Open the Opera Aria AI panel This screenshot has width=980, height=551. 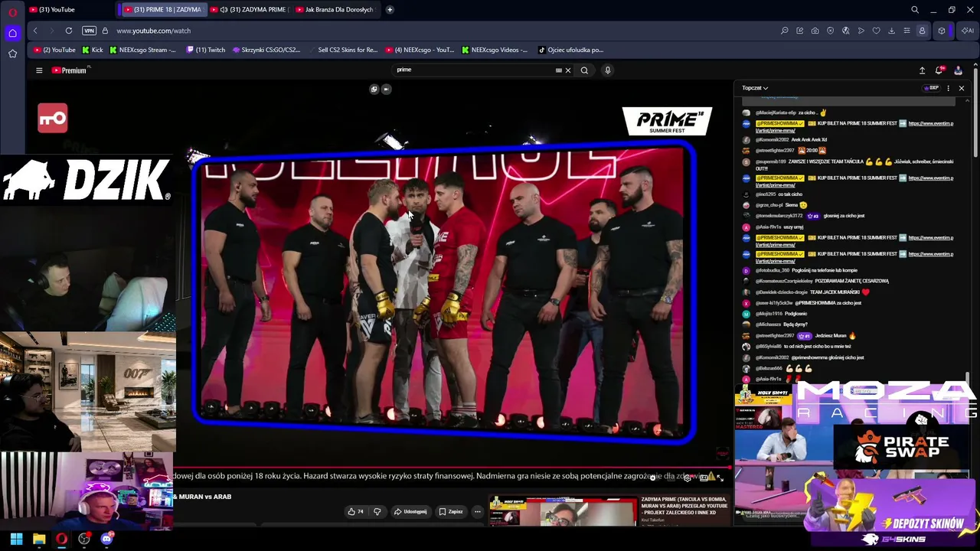968,31
